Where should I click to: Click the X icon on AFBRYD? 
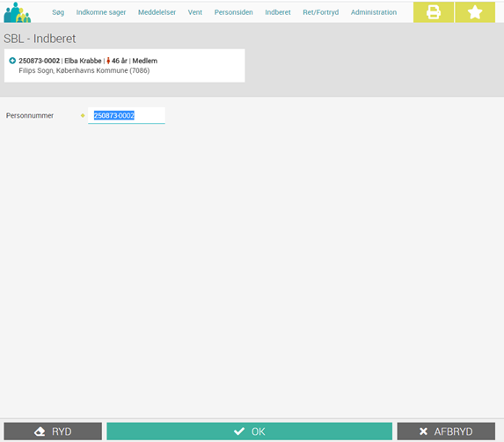(424, 431)
